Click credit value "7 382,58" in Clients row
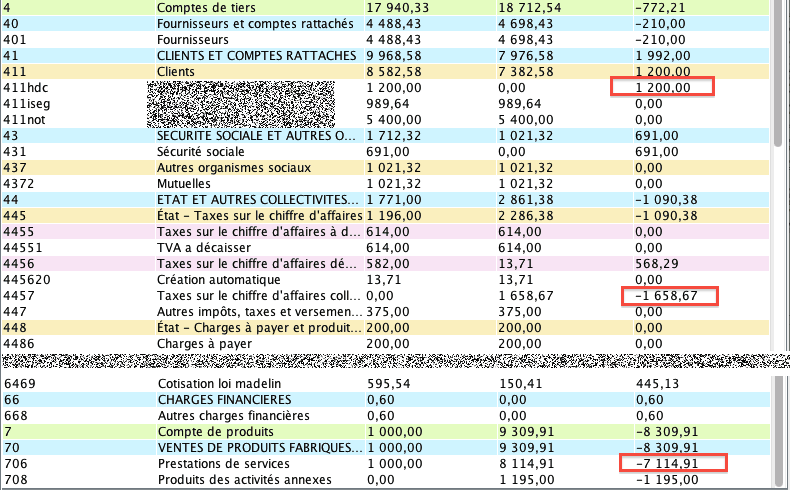The width and height of the screenshot is (790, 490). 526,72
